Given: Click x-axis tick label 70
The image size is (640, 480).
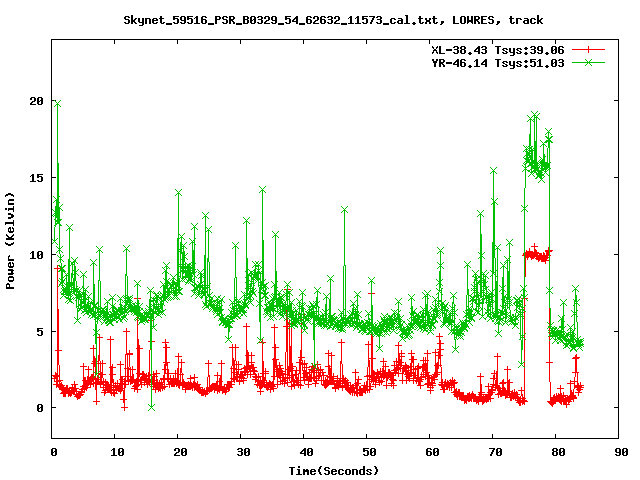Looking at the screenshot, I should (x=495, y=452).
